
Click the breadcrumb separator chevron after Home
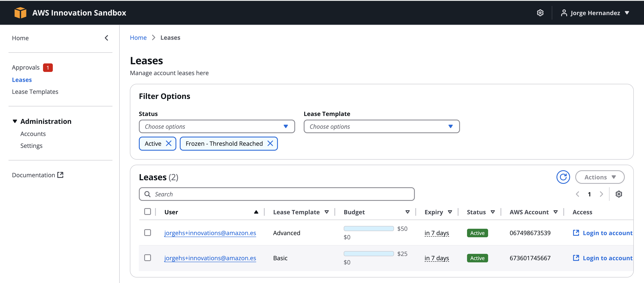pos(154,38)
